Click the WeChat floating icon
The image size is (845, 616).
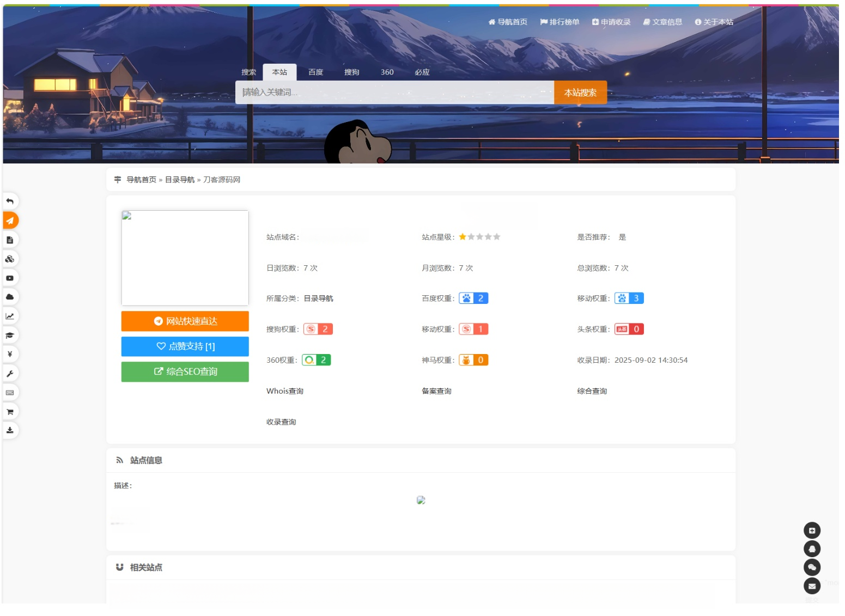point(812,567)
